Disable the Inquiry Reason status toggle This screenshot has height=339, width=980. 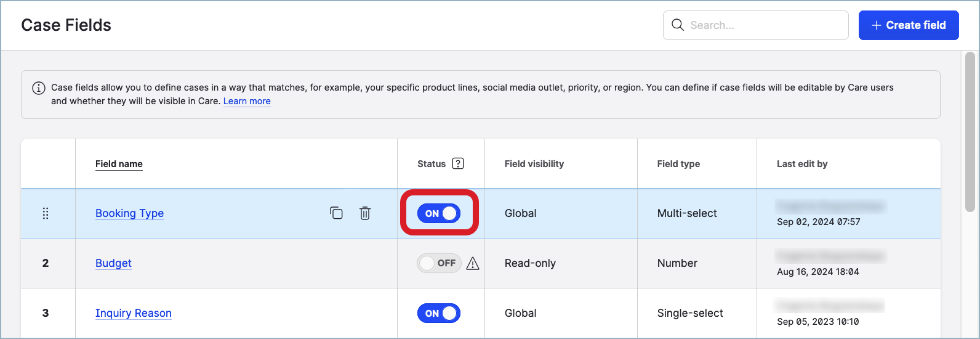click(x=439, y=313)
